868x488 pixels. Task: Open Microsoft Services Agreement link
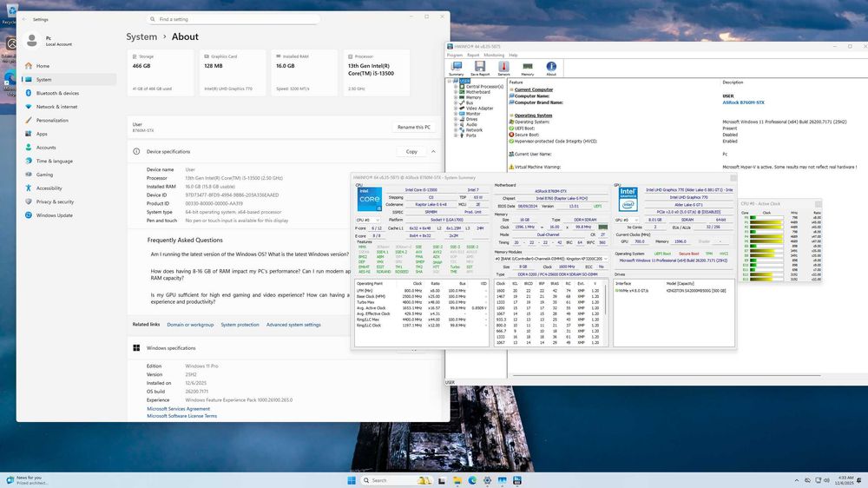(x=178, y=409)
